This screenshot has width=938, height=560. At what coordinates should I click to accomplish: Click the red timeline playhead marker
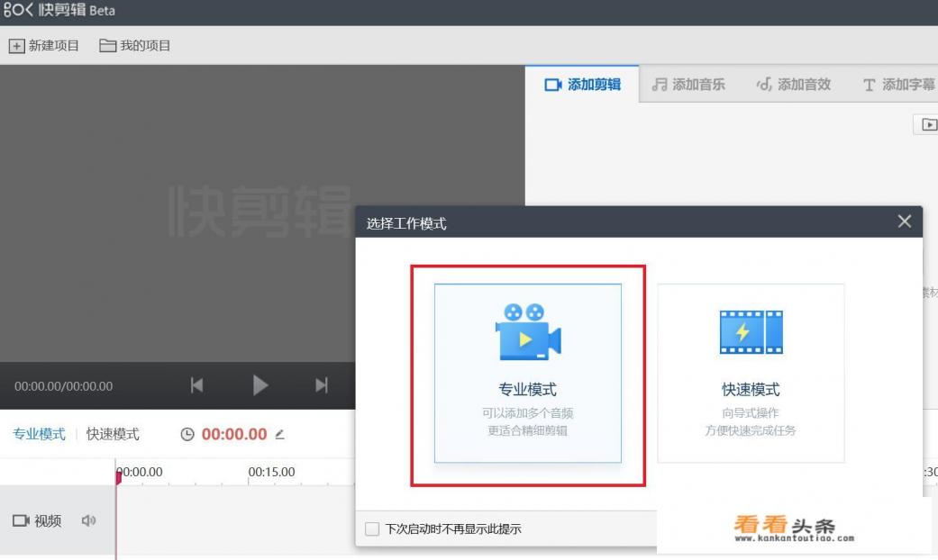117,476
